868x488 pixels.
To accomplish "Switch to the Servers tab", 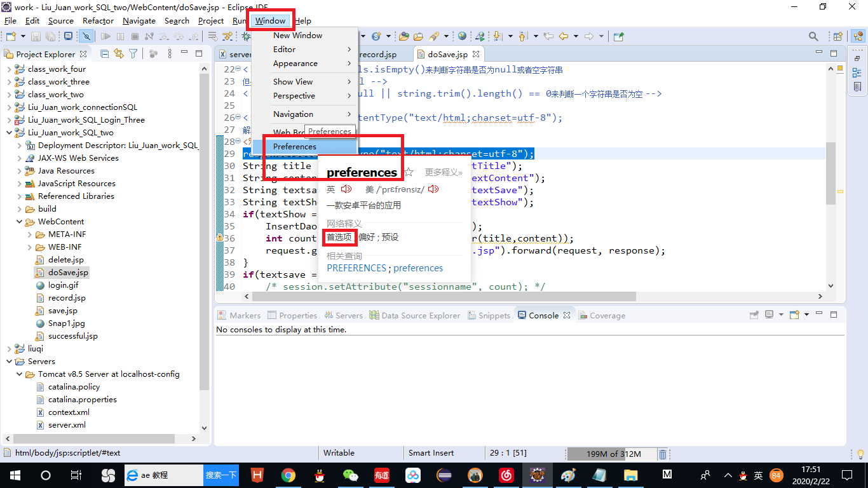I will 344,315.
